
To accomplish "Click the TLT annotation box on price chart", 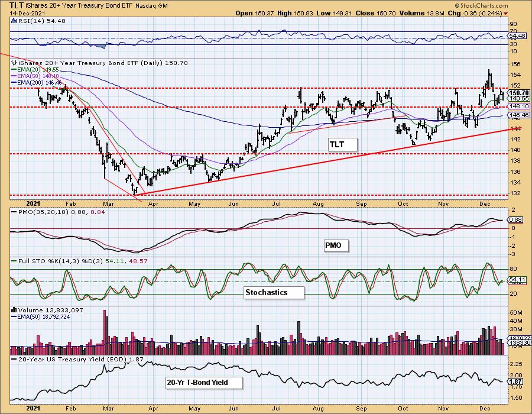I will click(343, 144).
